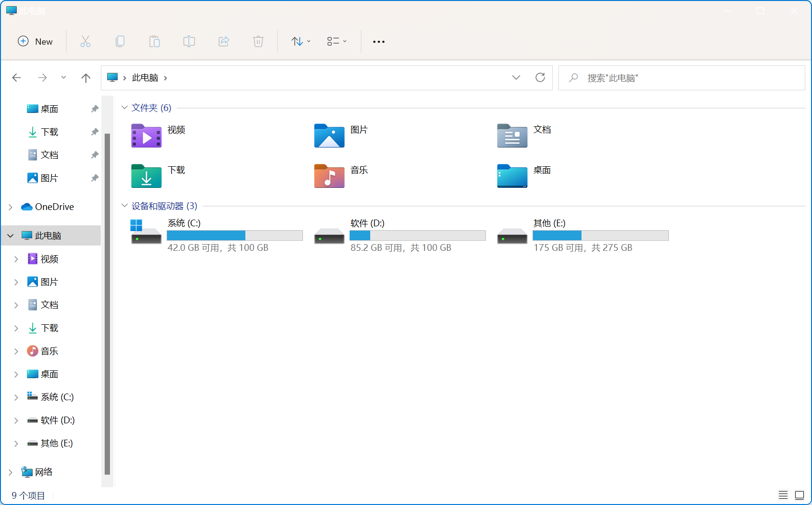Select the Rename icon
Screen dimensions: 812x505
point(189,41)
